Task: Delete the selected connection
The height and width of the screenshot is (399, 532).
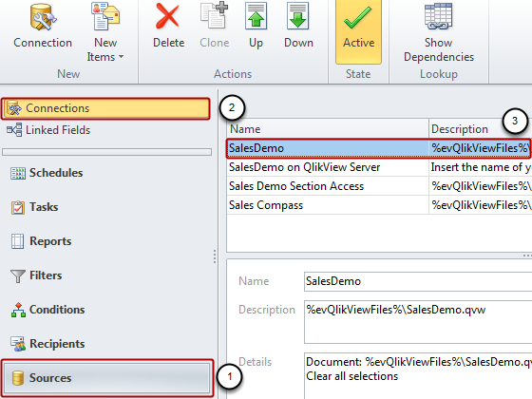Action: coord(169,27)
